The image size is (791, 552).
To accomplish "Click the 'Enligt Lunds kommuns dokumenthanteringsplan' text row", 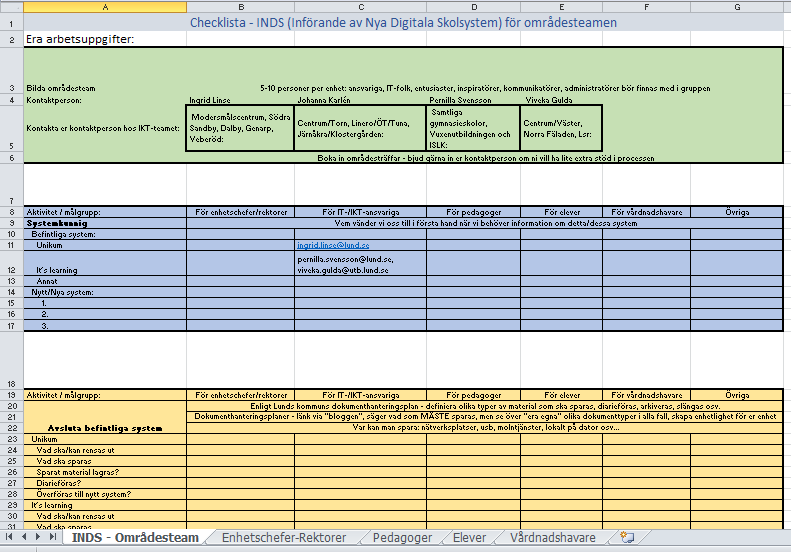I will click(x=485, y=406).
